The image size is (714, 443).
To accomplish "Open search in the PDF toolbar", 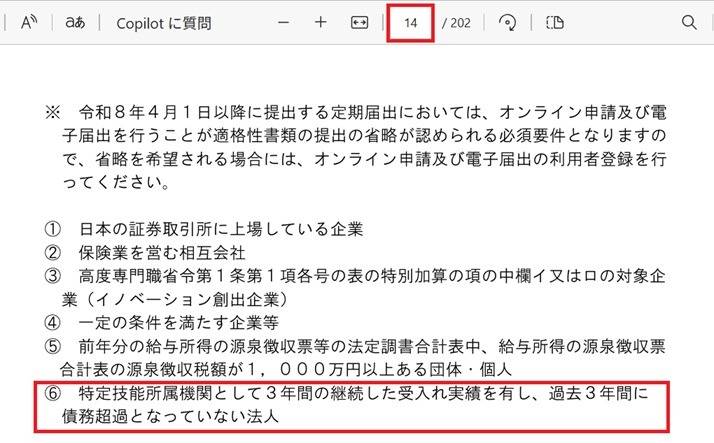I will coord(689,22).
